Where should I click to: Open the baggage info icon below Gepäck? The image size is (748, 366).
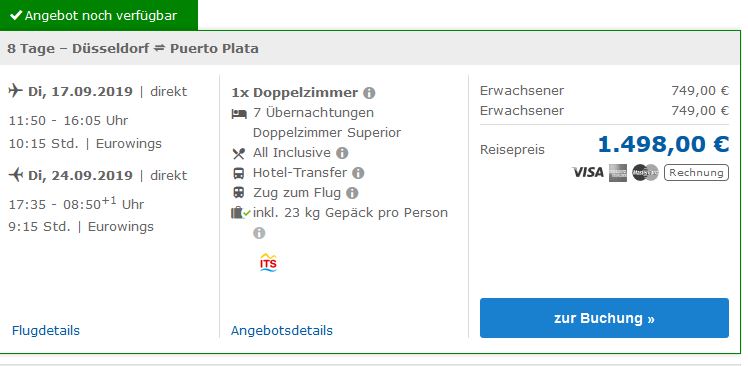pyautogui.click(x=259, y=233)
